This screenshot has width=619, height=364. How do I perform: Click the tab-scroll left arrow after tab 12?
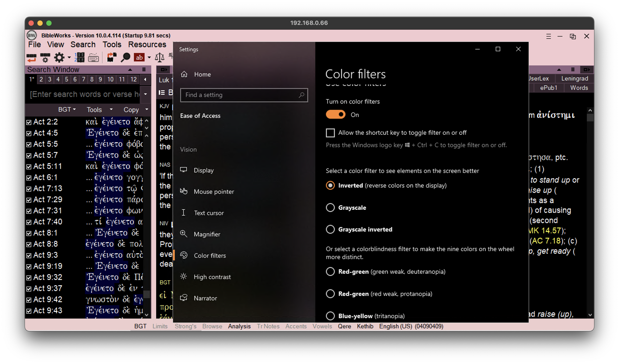pyautogui.click(x=145, y=79)
